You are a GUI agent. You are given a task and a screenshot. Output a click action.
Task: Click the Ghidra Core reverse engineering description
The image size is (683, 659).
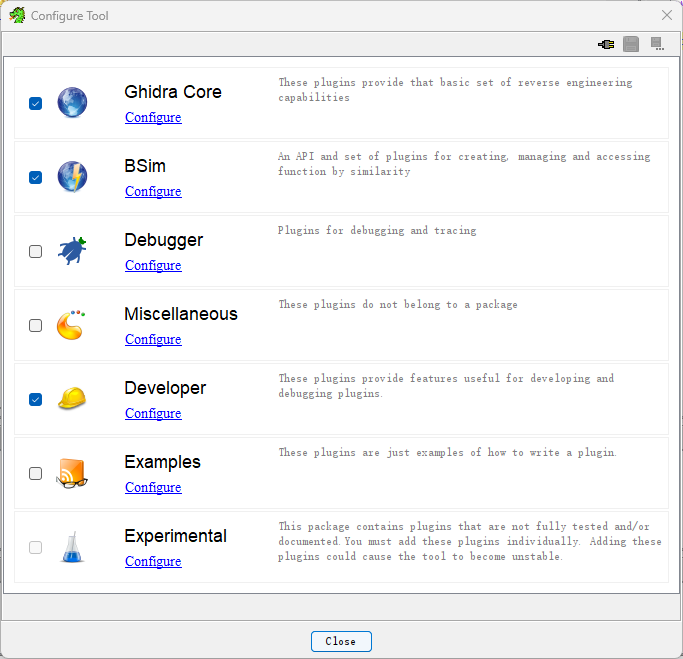pos(455,90)
